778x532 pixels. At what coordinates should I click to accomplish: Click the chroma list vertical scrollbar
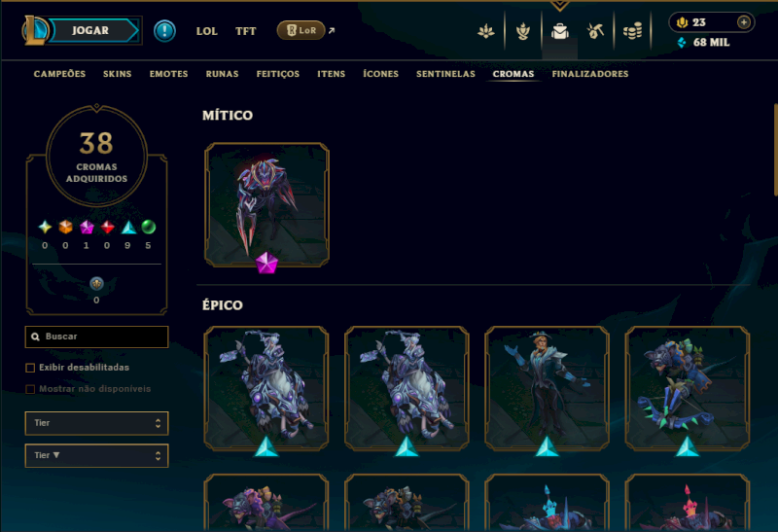coord(775,150)
